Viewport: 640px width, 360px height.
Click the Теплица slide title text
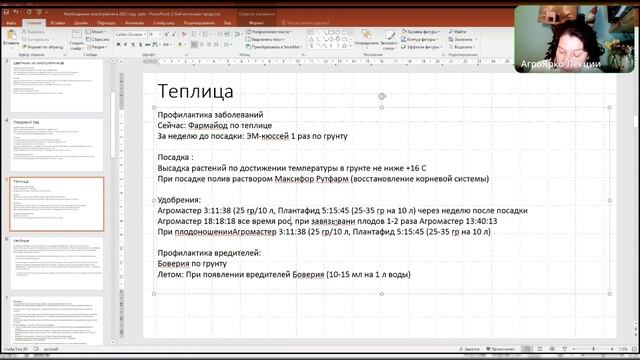click(196, 91)
